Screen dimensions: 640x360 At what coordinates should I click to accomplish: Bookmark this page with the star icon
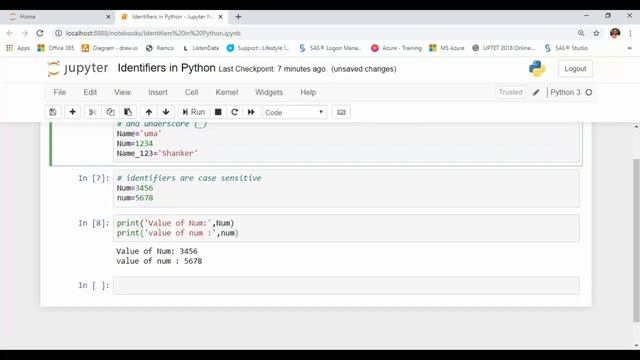coord(596,33)
